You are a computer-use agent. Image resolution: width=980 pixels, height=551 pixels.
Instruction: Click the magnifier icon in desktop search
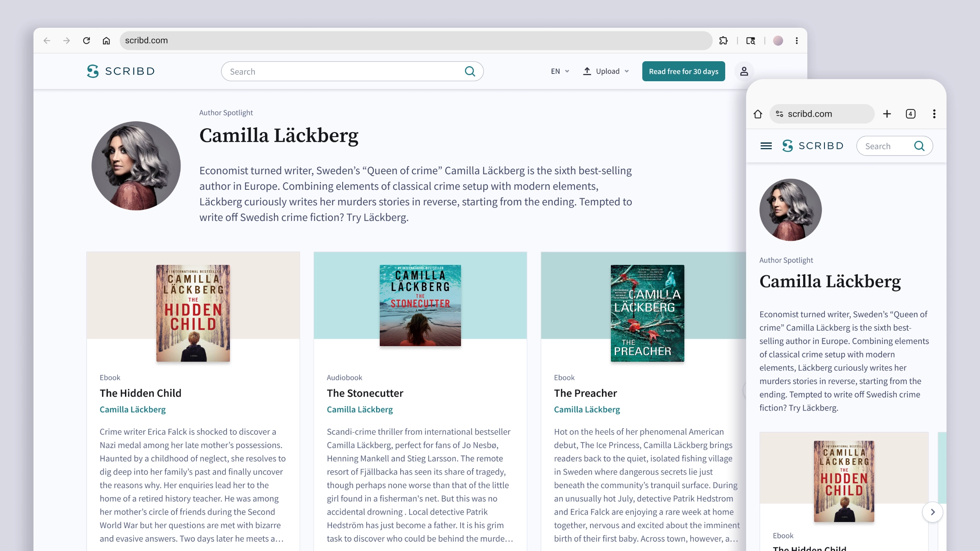tap(470, 71)
